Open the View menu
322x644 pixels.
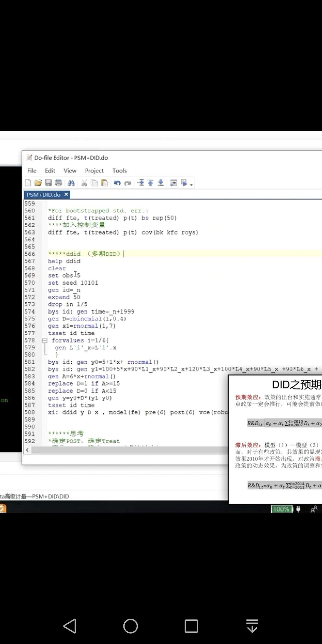(70, 171)
